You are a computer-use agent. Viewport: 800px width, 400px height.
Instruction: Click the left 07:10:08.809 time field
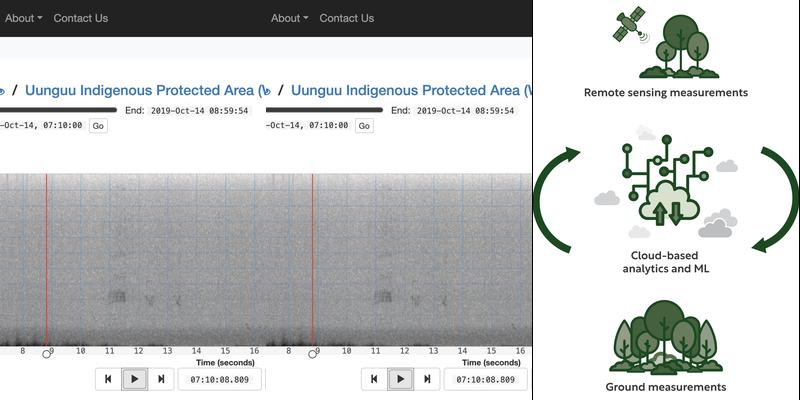(220, 379)
